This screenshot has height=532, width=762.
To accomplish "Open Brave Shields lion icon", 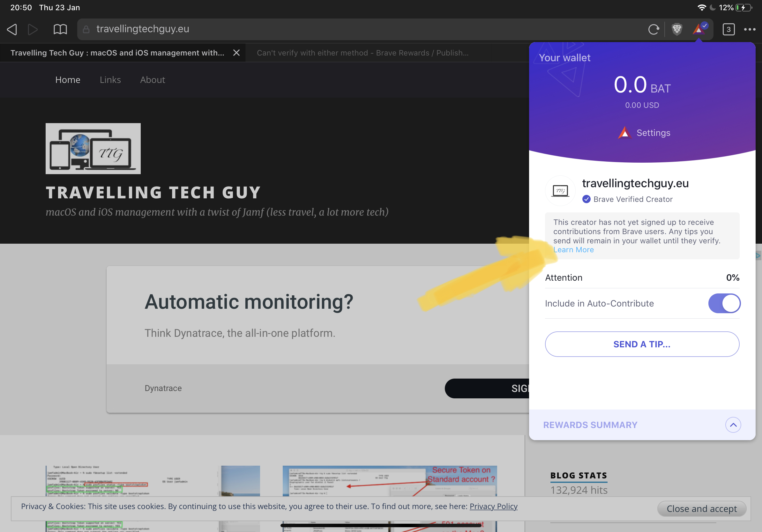I will (x=677, y=29).
